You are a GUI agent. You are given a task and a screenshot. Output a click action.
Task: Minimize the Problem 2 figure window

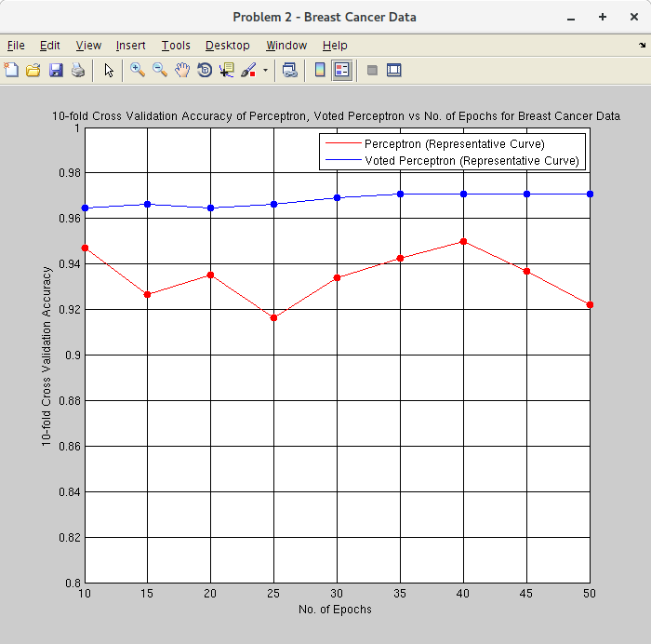[571, 18]
